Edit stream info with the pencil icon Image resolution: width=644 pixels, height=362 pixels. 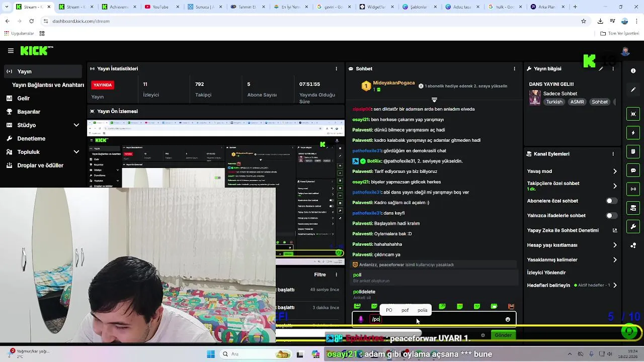point(601,69)
